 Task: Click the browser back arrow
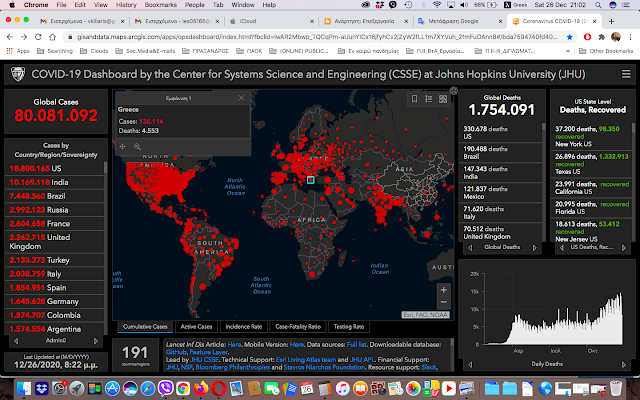(10, 37)
